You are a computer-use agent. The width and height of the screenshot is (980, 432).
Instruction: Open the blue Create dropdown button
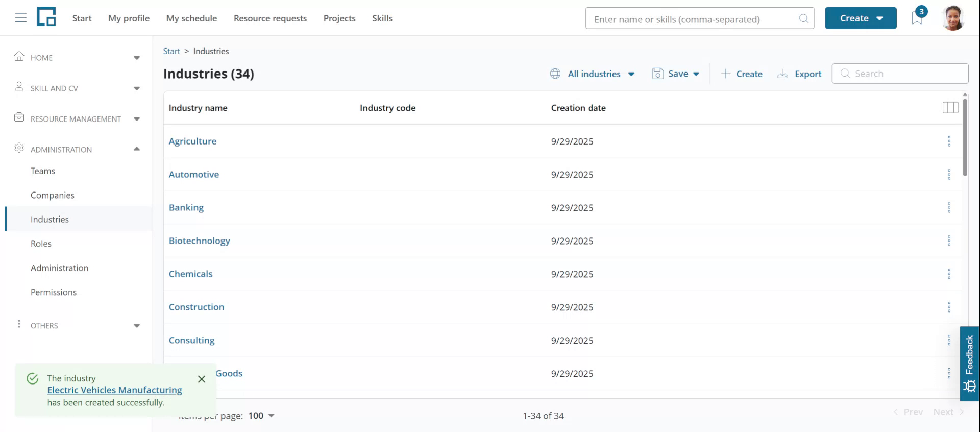(861, 18)
